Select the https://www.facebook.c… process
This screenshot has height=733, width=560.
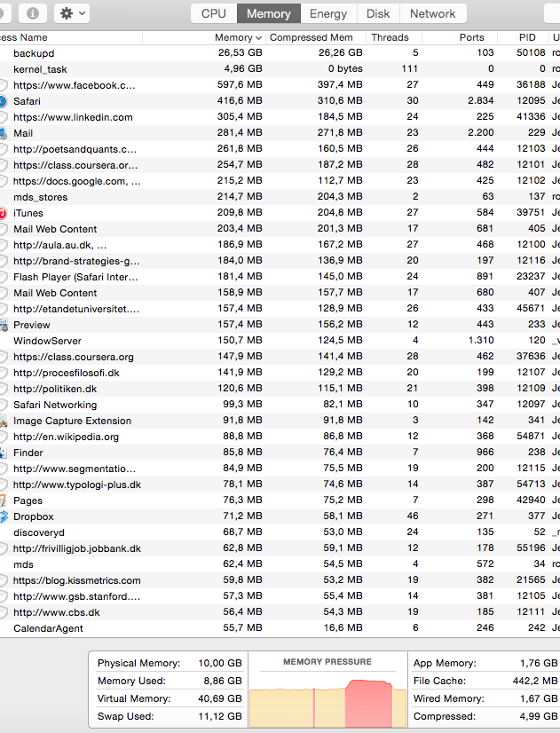[x=280, y=85]
